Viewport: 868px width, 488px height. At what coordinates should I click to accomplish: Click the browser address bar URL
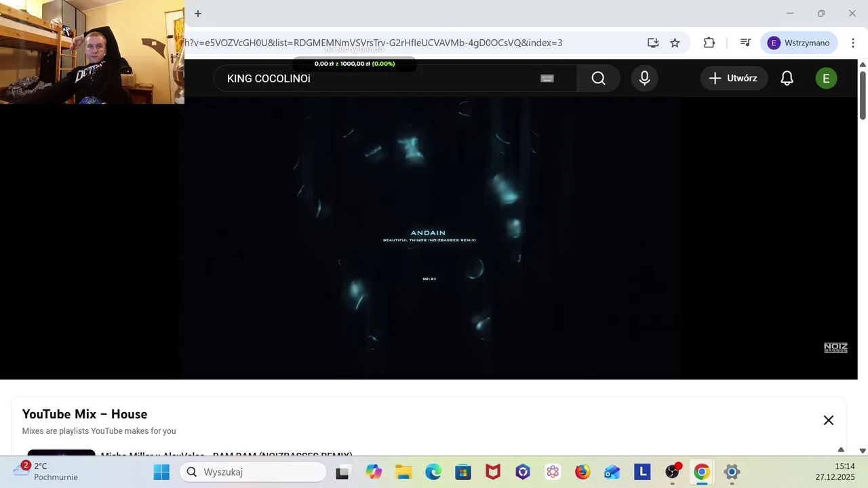click(374, 43)
